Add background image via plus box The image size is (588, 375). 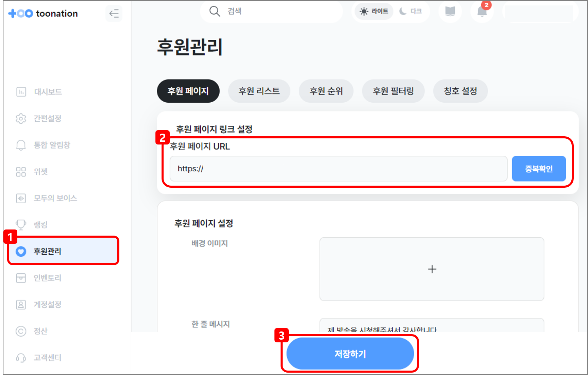coord(432,269)
